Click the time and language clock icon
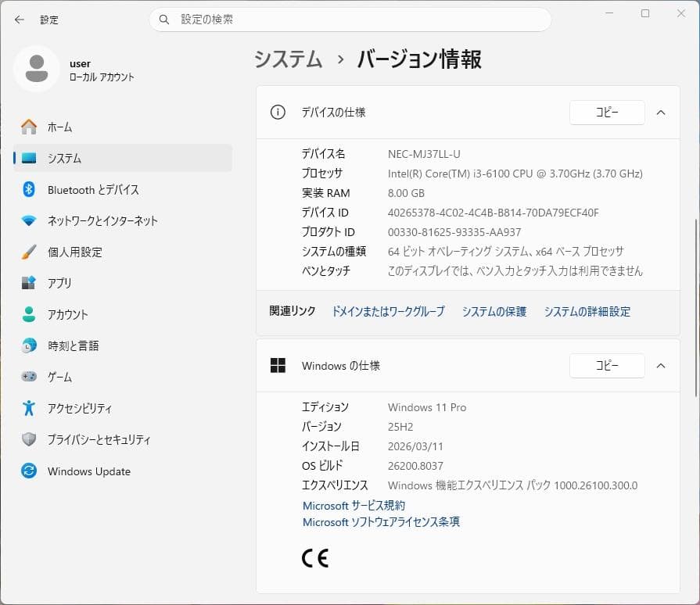Screen dimensions: 700x605 (x=29, y=345)
